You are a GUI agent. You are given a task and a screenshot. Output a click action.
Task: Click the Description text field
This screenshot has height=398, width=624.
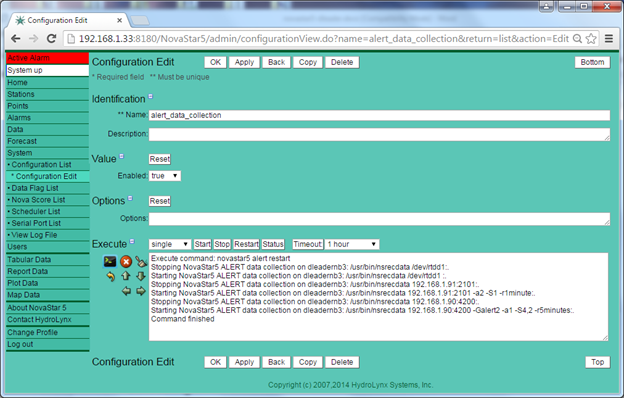point(379,135)
